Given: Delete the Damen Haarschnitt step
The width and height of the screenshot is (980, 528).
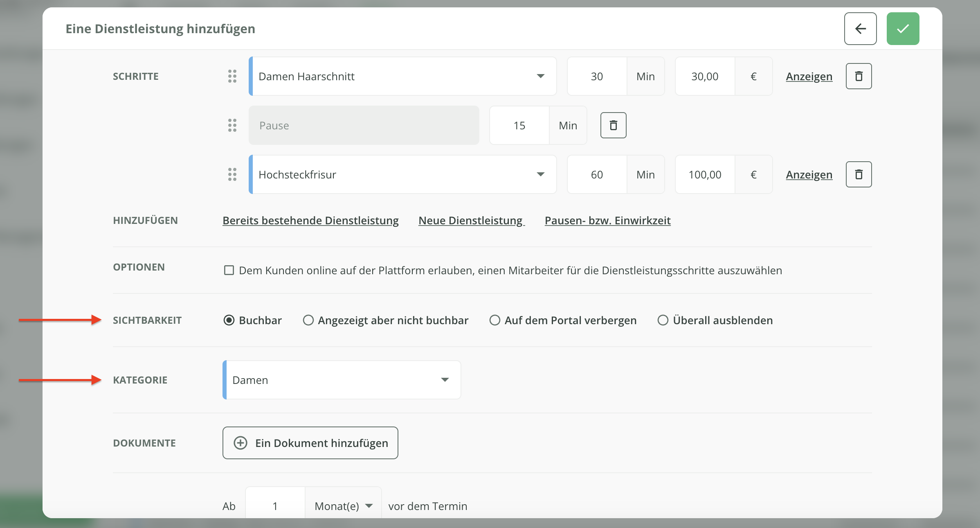Looking at the screenshot, I should [859, 76].
